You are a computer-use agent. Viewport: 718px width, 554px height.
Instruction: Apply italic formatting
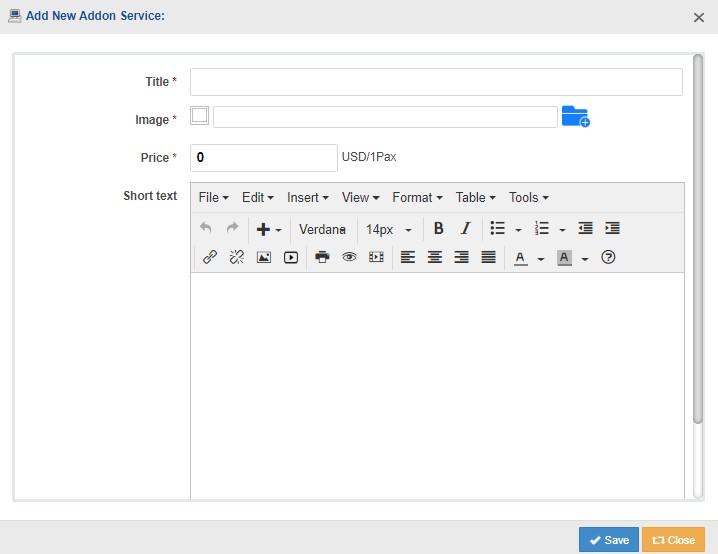pos(466,228)
